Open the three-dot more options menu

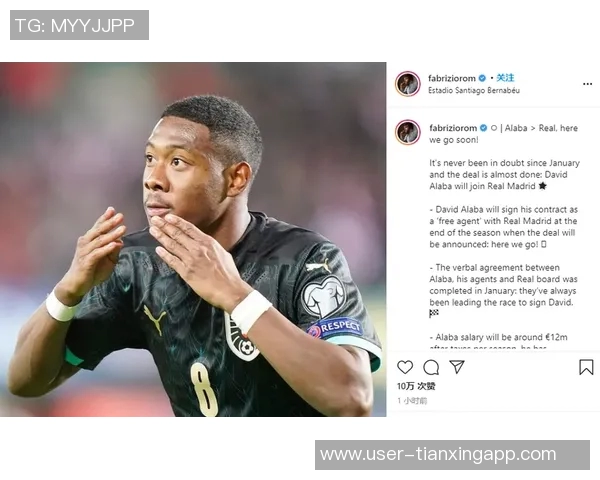coord(587,84)
